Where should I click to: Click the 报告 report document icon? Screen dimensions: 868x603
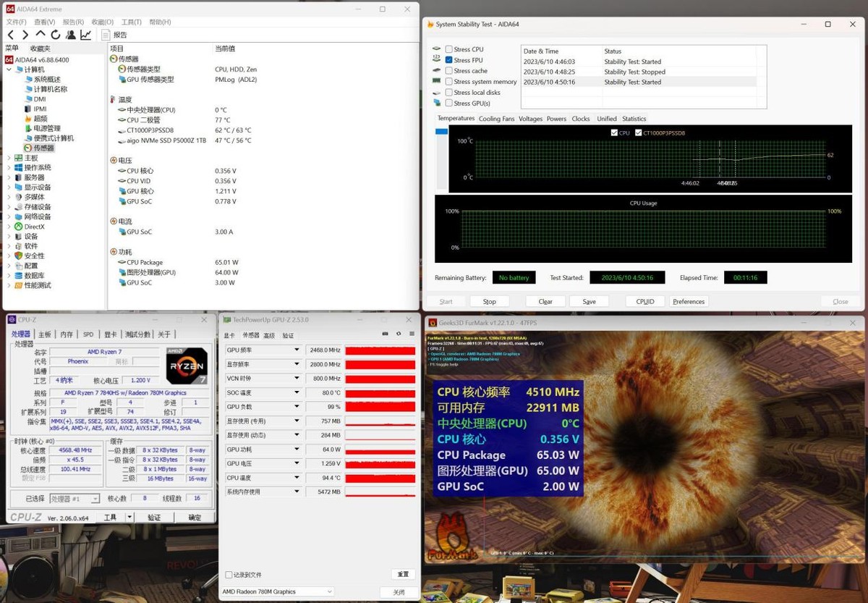tap(106, 35)
